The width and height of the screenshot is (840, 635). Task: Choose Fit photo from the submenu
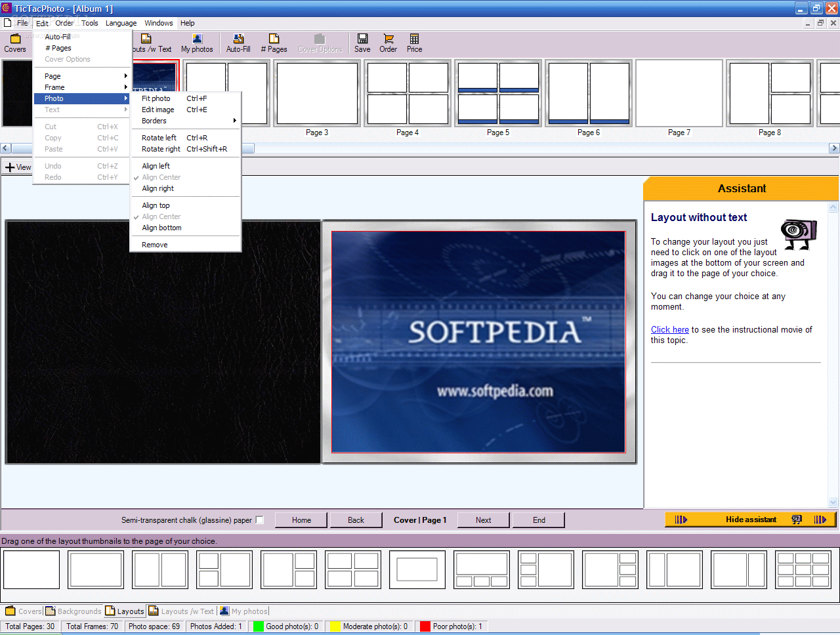(186, 98)
